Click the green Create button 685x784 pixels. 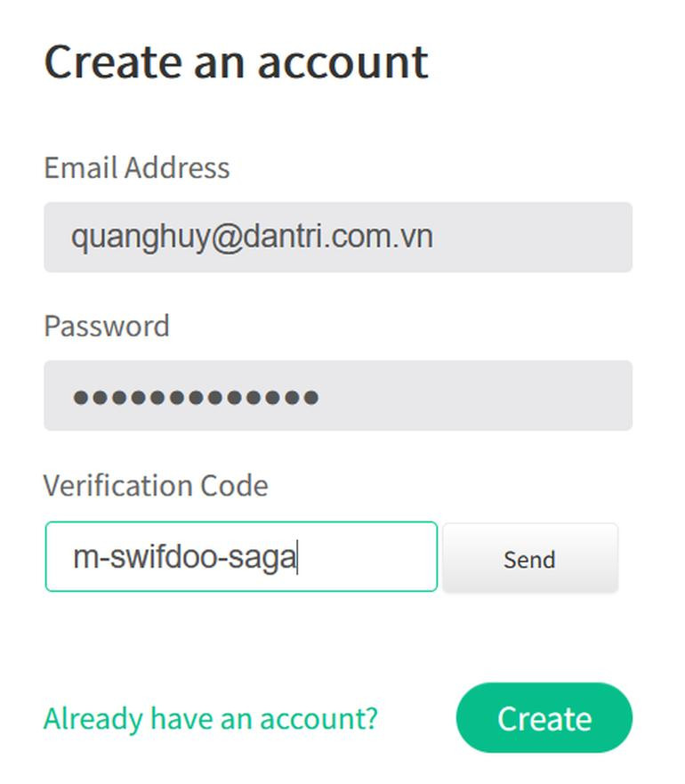544,718
